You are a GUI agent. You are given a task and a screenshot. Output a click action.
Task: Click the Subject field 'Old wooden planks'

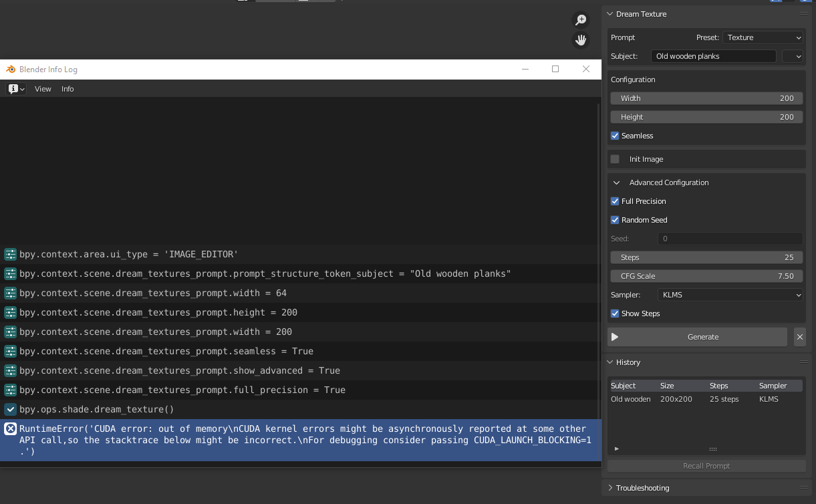(713, 56)
